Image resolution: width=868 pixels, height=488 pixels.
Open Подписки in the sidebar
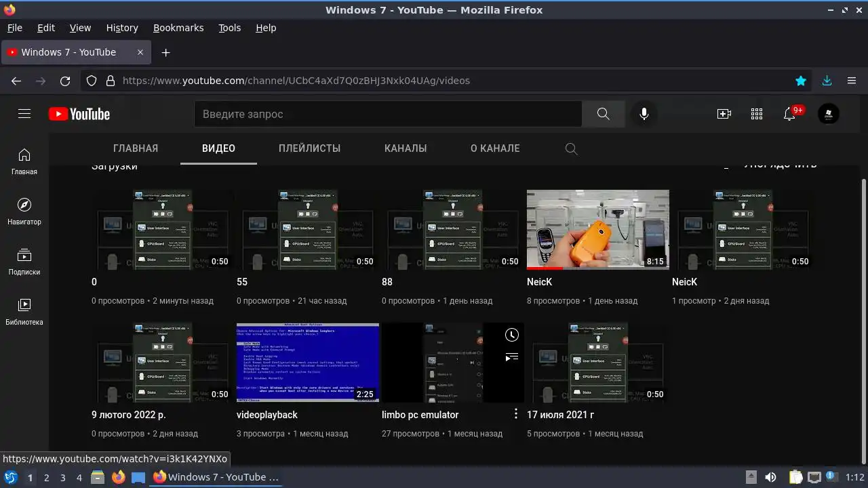(x=24, y=262)
